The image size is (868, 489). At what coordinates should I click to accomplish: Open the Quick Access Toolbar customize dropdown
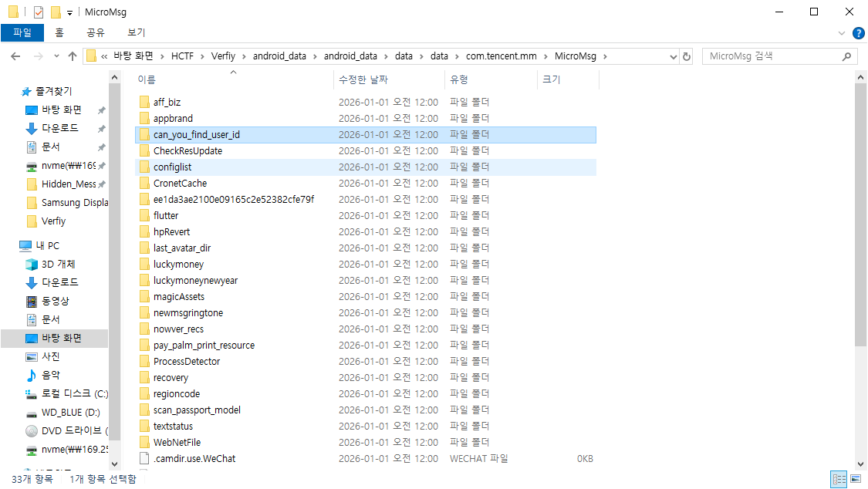pyautogui.click(x=69, y=12)
